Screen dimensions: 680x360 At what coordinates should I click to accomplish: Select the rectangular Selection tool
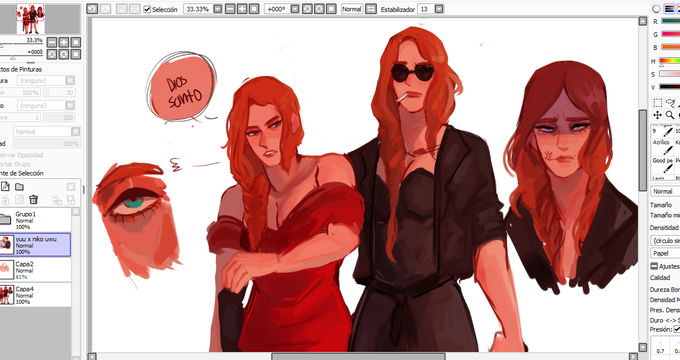point(657,103)
